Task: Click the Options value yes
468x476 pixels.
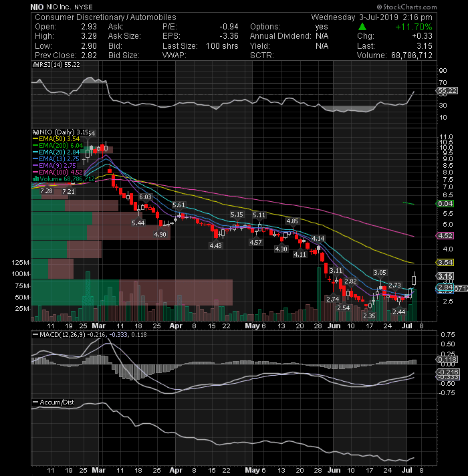Action: (x=322, y=27)
